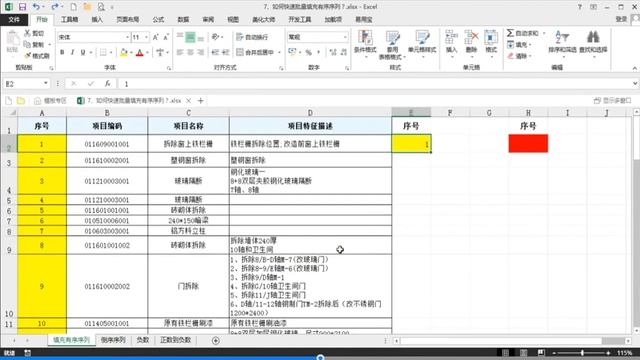Increase decimal places in the number group
Screen dimensions: 640x360
coord(333,52)
